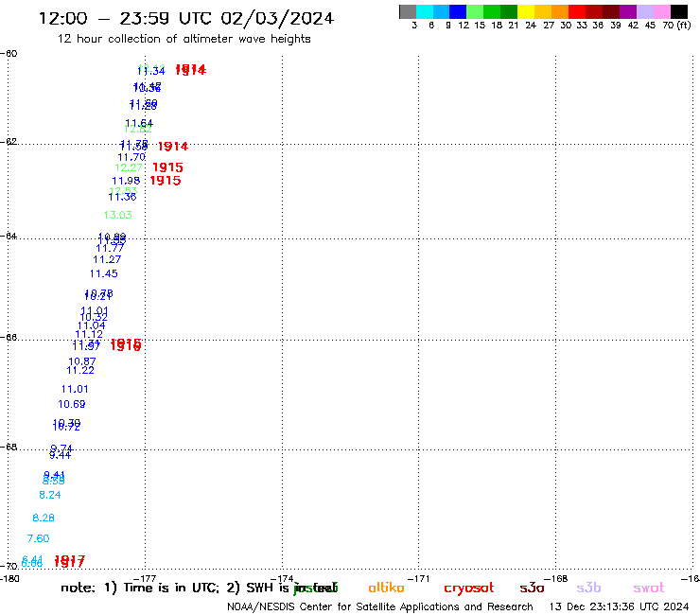Click the green 12.82 wave height value

(x=138, y=130)
